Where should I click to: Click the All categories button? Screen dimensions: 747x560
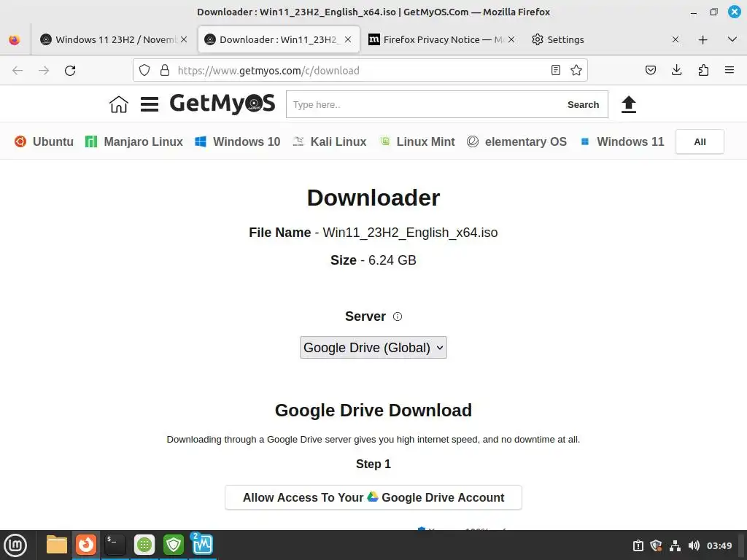click(x=700, y=142)
